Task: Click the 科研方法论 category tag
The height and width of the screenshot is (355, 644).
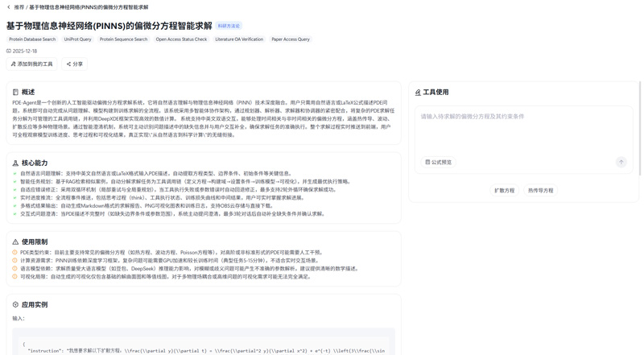Action: click(229, 26)
